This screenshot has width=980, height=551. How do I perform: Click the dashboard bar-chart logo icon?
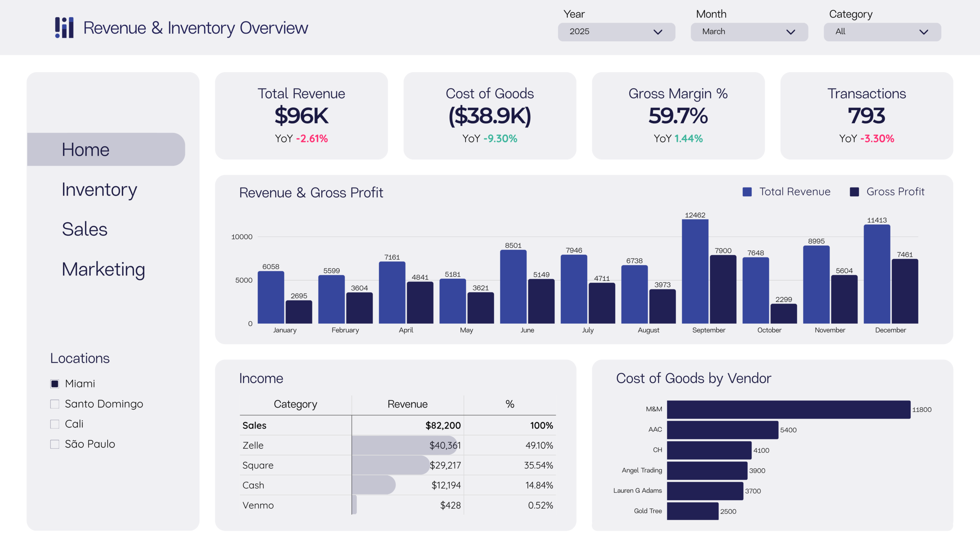coord(64,28)
